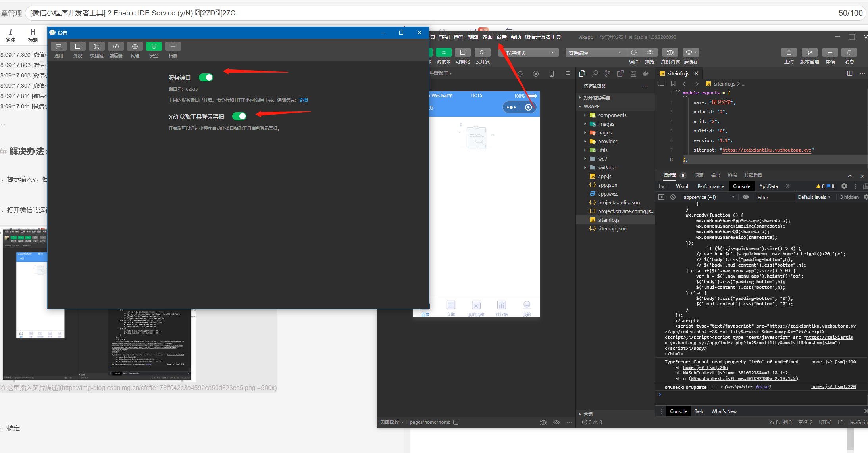Image resolution: width=868 pixels, height=453 pixels.
Task: Open the 普通编译 compile mode dropdown
Action: pos(595,53)
